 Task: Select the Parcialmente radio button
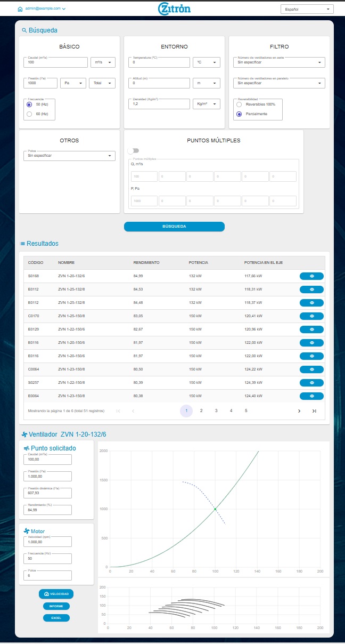239,114
